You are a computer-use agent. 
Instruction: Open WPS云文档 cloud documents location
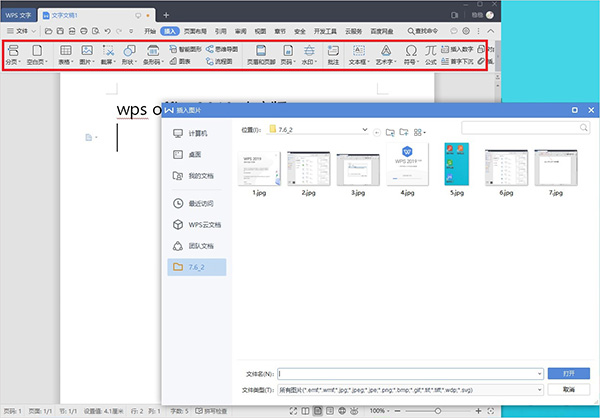[x=197, y=225]
